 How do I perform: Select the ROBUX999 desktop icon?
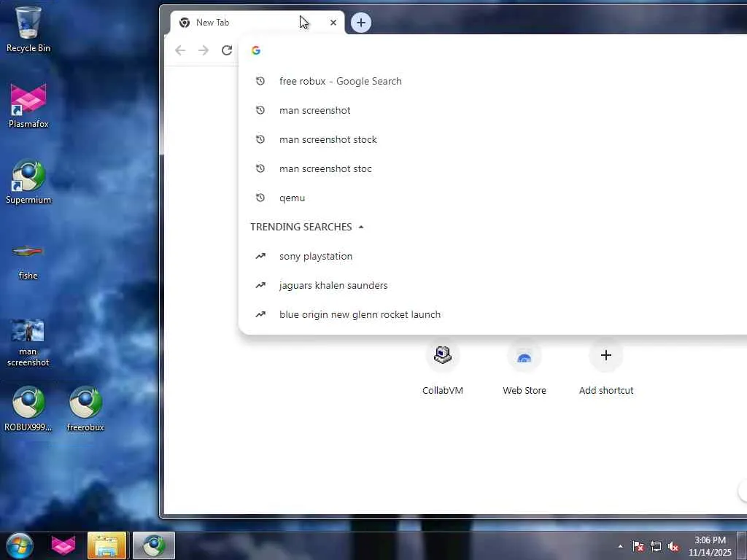click(x=28, y=408)
